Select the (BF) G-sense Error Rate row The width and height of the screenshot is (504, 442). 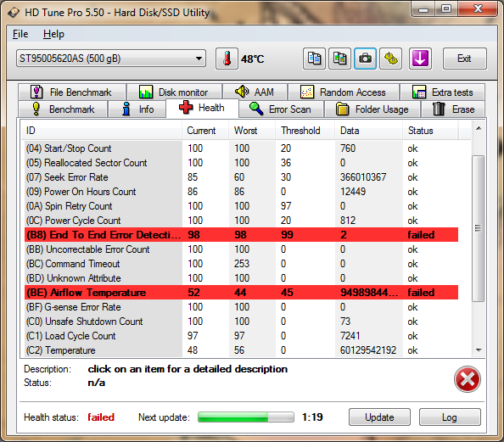pos(241,307)
